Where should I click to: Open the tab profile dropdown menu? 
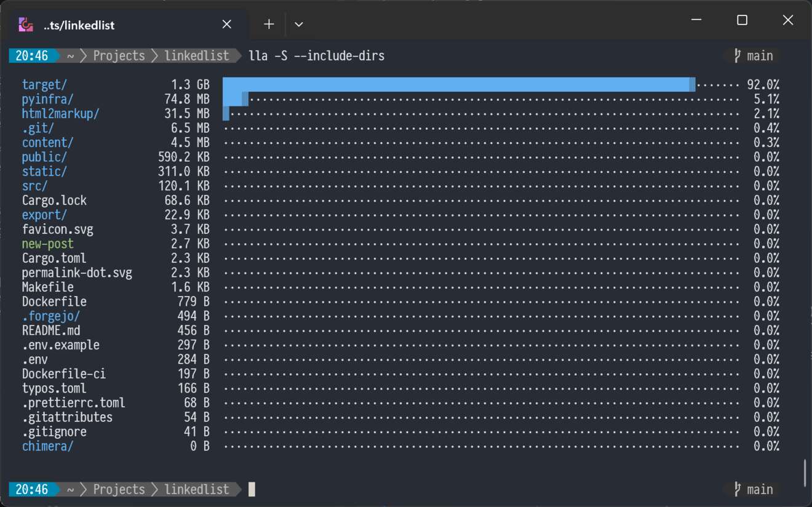pos(299,25)
